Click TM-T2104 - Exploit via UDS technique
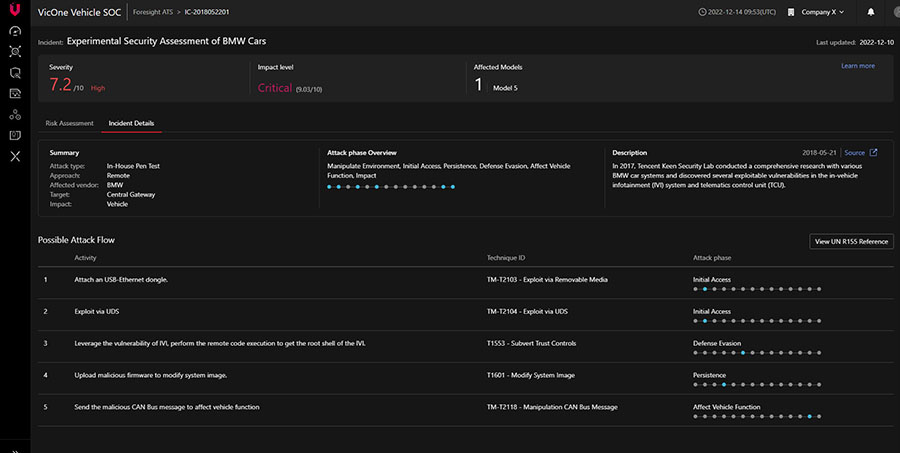This screenshot has width=900, height=453. pos(527,312)
